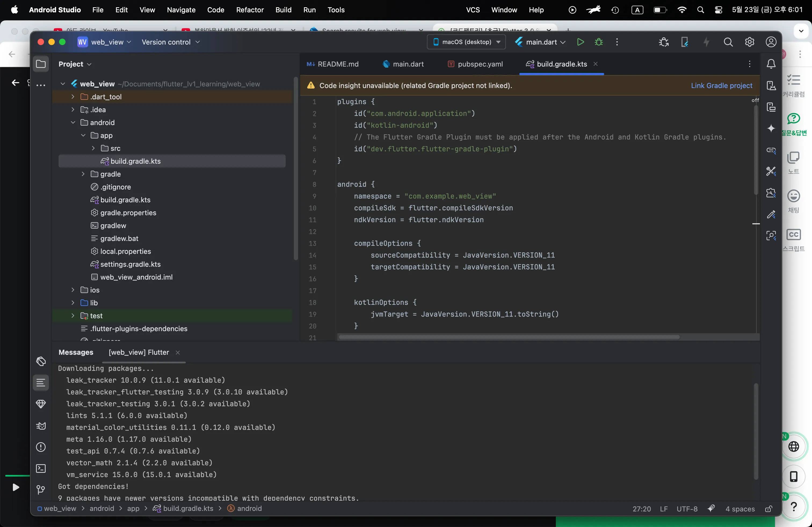
Task: Open More tool windows ellipsis in left stripe
Action: 41,85
